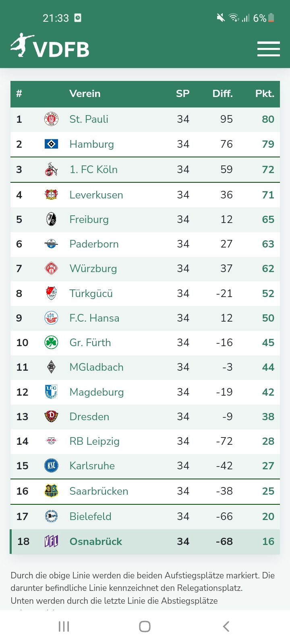The width and height of the screenshot is (290, 644).
Task: Click the Pkt. column header
Action: pos(265,94)
